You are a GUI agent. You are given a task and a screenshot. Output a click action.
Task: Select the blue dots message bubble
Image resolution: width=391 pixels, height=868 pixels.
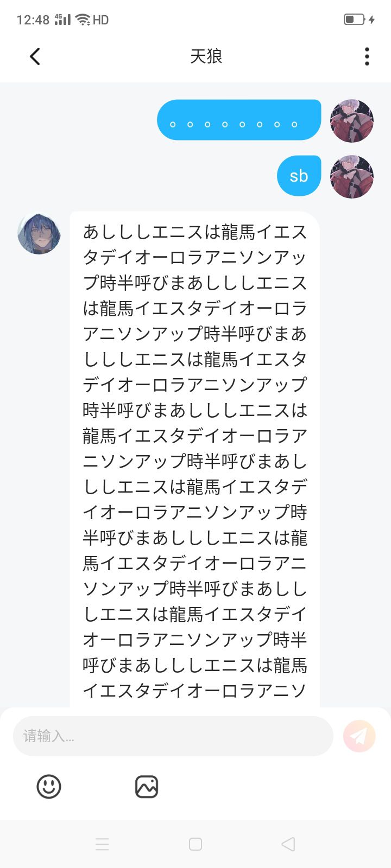click(x=239, y=120)
